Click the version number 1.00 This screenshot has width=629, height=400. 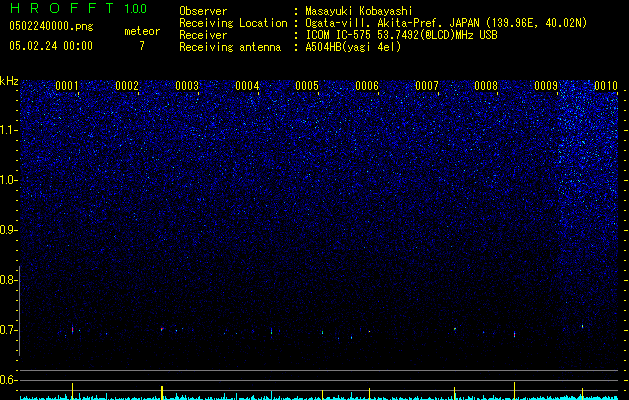click(136, 9)
